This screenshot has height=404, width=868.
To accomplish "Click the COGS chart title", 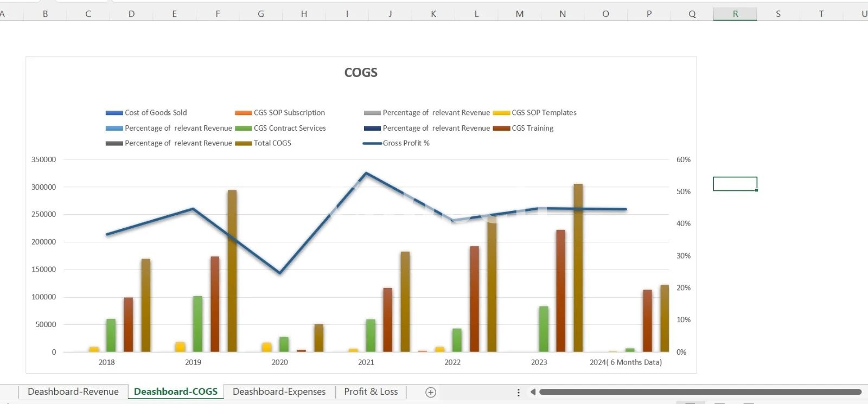I will [361, 73].
